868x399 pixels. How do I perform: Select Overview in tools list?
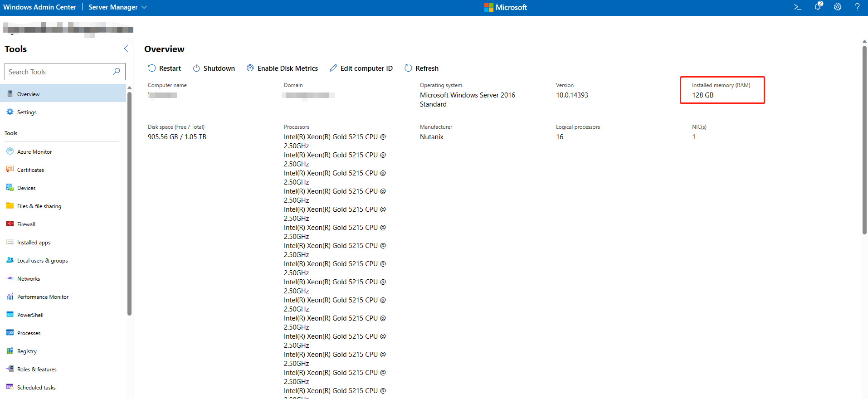point(63,94)
